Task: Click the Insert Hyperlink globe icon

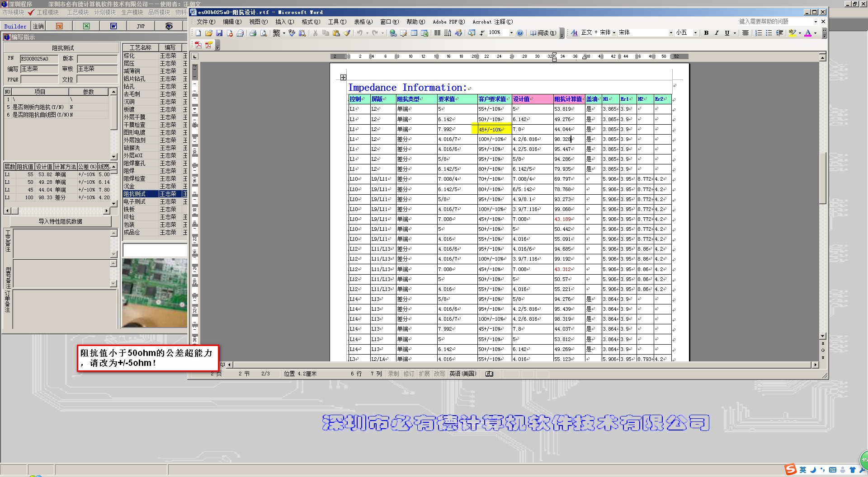Action: pos(393,33)
